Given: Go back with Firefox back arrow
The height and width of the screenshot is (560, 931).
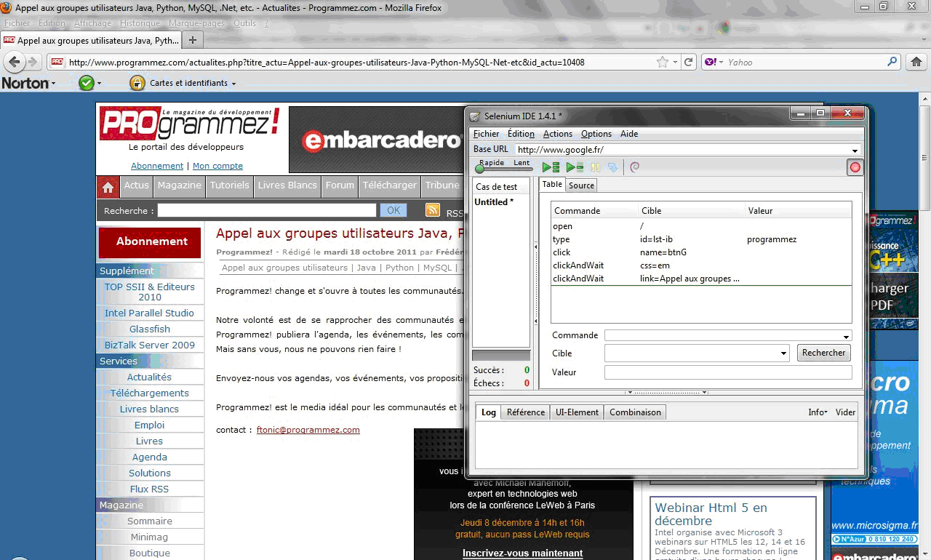Looking at the screenshot, I should [x=14, y=62].
